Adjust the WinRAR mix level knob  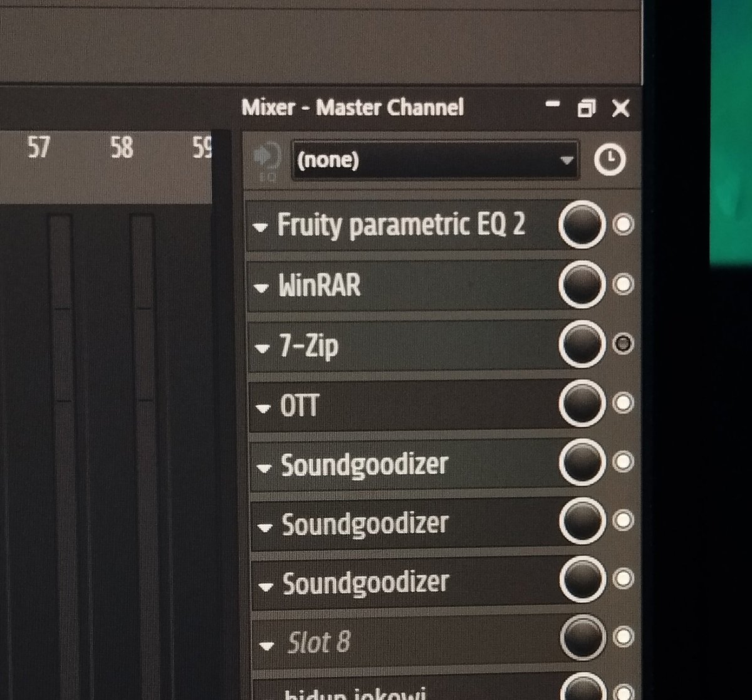pos(582,285)
